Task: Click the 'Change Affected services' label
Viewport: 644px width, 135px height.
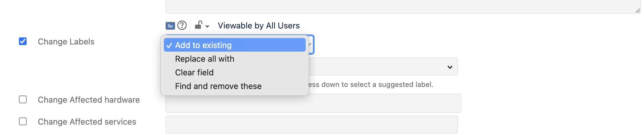Action: pyautogui.click(x=87, y=122)
